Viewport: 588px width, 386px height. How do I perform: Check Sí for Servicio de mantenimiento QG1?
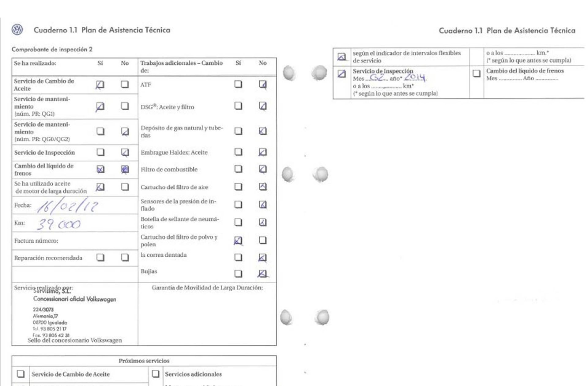[x=100, y=106]
